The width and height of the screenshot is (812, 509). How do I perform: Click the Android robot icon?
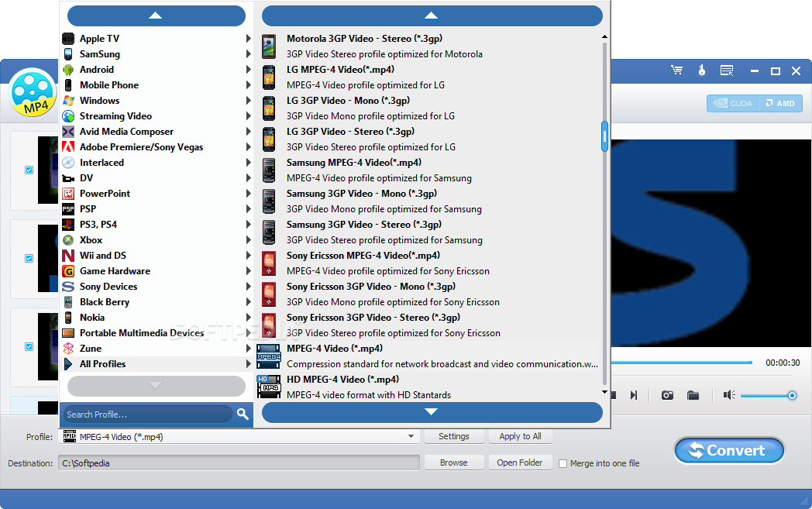click(x=68, y=70)
